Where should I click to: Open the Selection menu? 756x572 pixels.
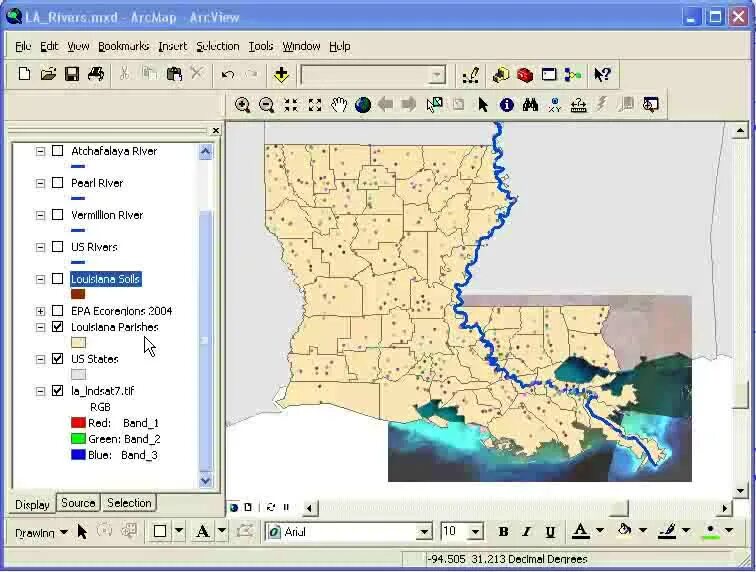tap(217, 46)
